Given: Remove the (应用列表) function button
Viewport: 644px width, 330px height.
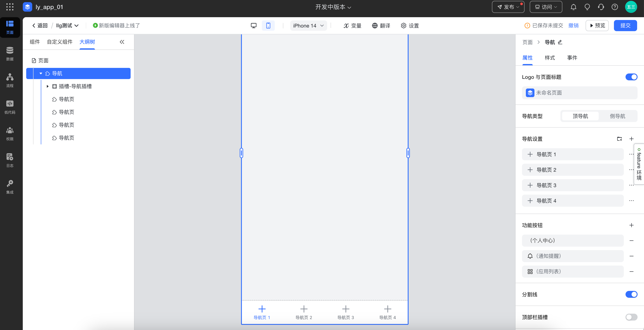Looking at the screenshot, I should (x=632, y=272).
